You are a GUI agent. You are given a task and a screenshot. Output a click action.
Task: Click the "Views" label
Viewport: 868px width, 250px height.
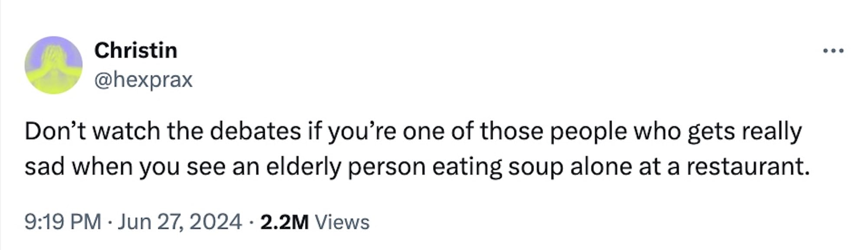click(342, 222)
